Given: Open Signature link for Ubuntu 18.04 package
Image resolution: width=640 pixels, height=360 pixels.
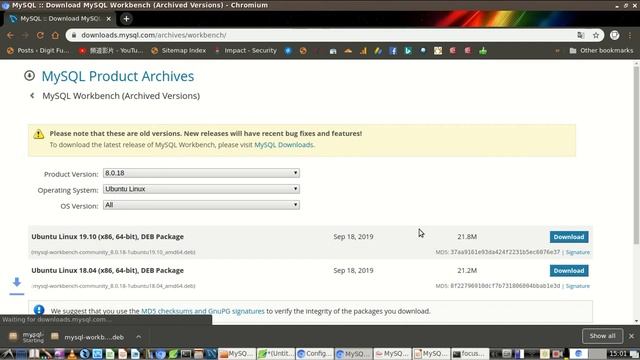Looking at the screenshot, I should [x=578, y=286].
